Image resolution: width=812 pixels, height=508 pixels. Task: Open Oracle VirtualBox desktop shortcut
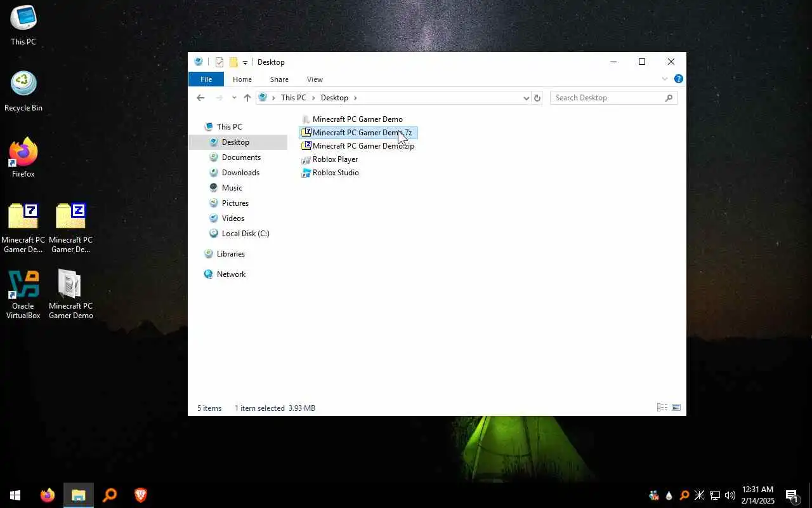point(23,295)
